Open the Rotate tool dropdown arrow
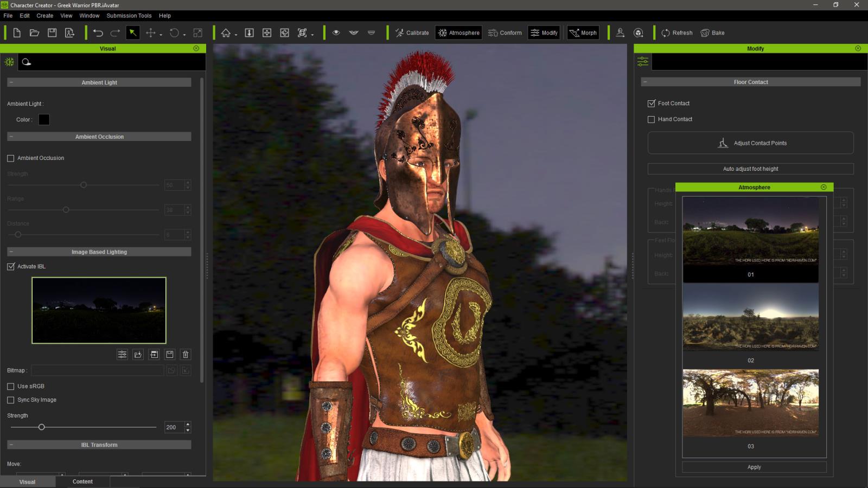Image resolution: width=868 pixels, height=488 pixels. click(x=184, y=35)
